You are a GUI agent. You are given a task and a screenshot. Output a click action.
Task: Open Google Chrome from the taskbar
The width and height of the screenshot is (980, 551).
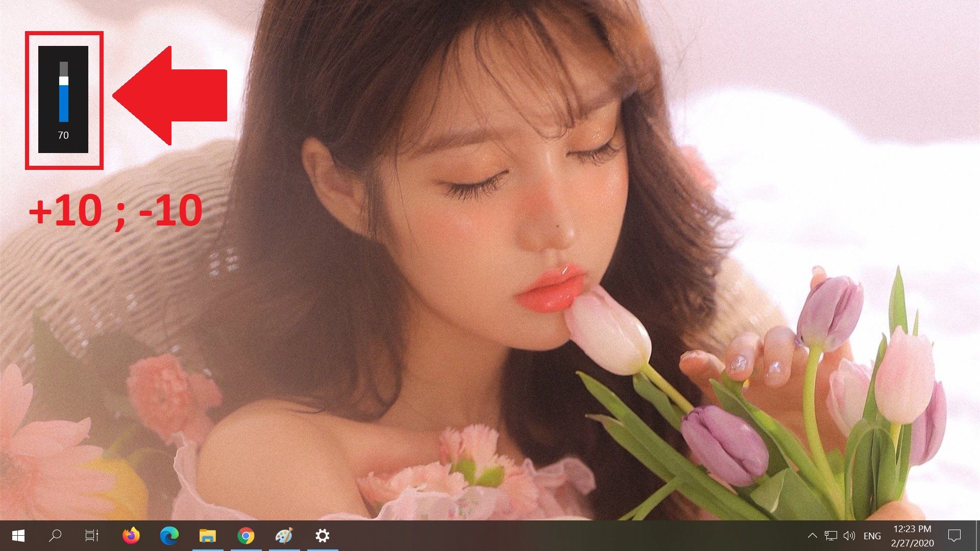[246, 536]
